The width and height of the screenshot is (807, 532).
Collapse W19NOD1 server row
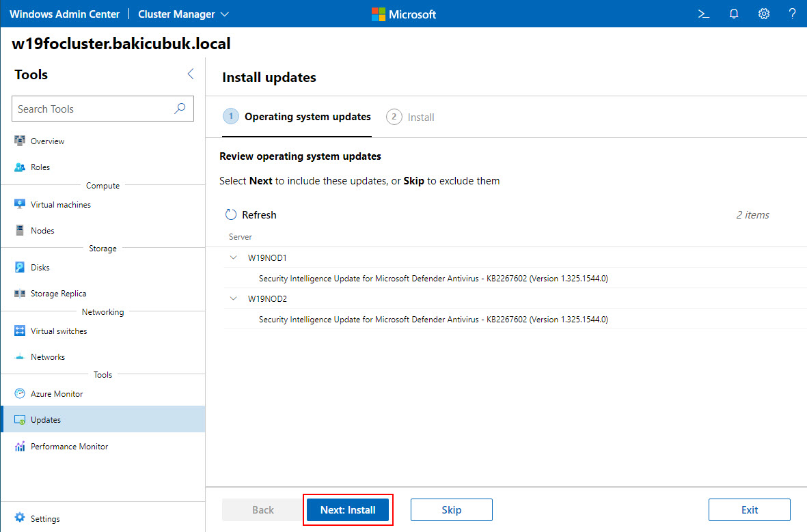coord(233,257)
